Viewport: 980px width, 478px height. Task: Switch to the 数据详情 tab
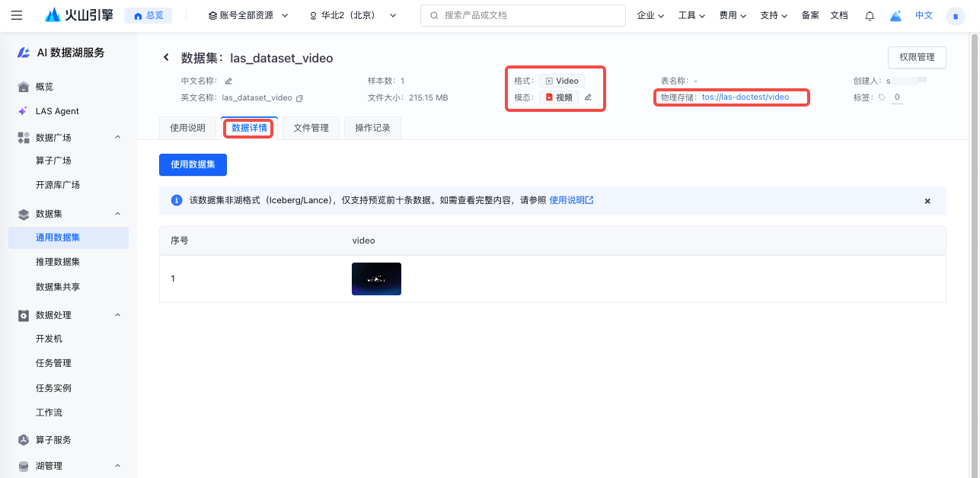[x=250, y=128]
